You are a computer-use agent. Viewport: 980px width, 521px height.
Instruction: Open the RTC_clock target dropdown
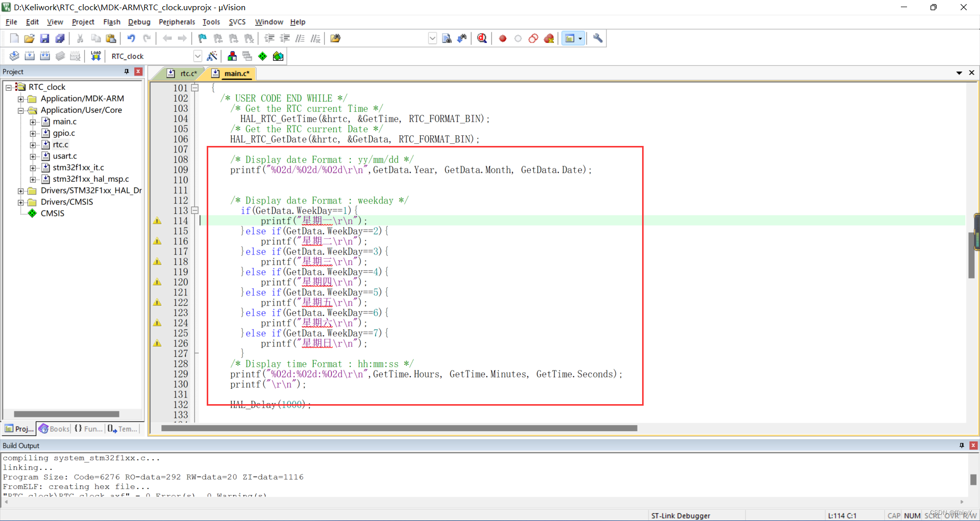click(198, 56)
